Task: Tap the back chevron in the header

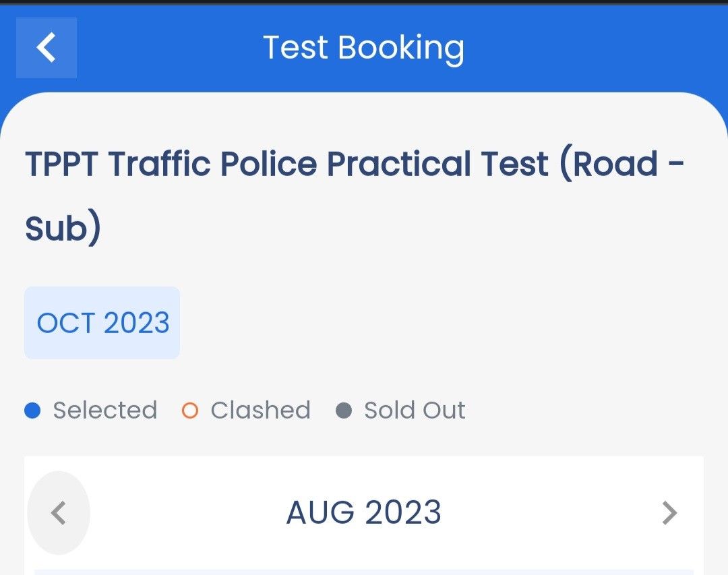Action: pyautogui.click(x=46, y=48)
